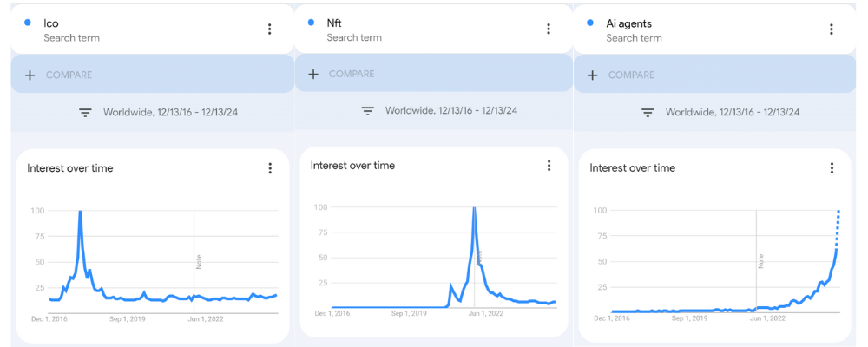
Task: Add comparison term in the Nft panel
Action: click(433, 73)
